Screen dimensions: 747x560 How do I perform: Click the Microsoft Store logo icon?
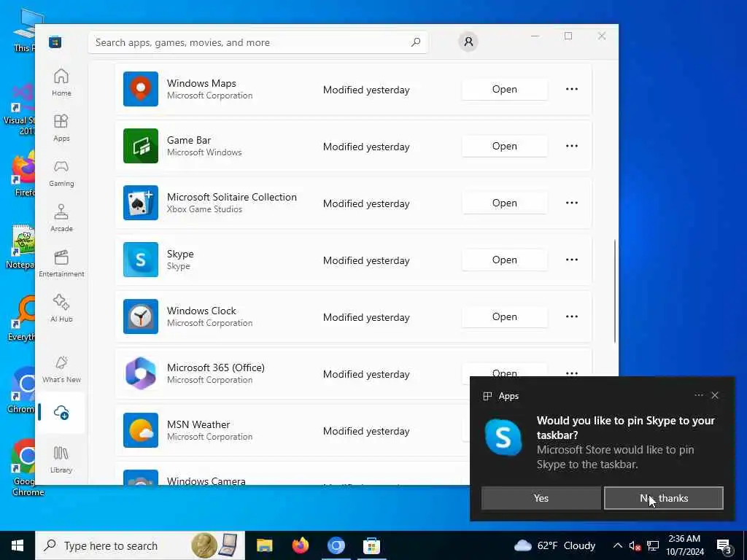[x=55, y=42]
